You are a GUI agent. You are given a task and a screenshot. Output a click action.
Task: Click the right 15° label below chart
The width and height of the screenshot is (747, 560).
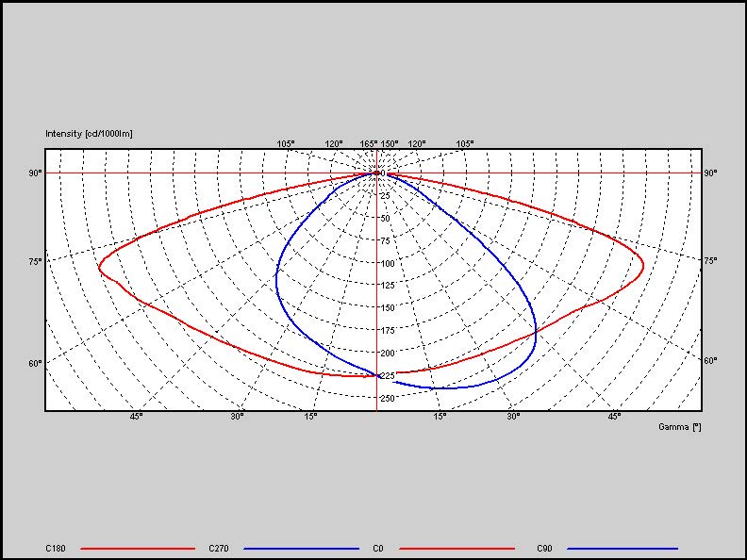click(440, 417)
